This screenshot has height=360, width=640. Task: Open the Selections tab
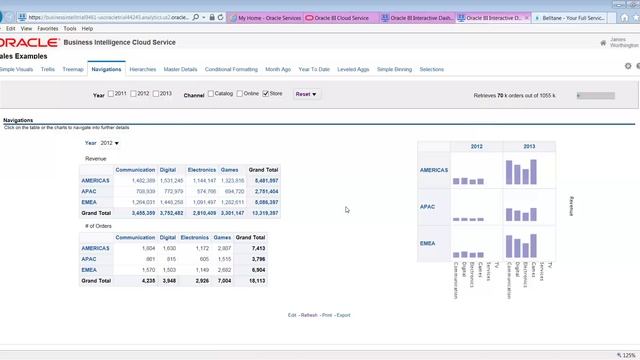pyautogui.click(x=431, y=69)
